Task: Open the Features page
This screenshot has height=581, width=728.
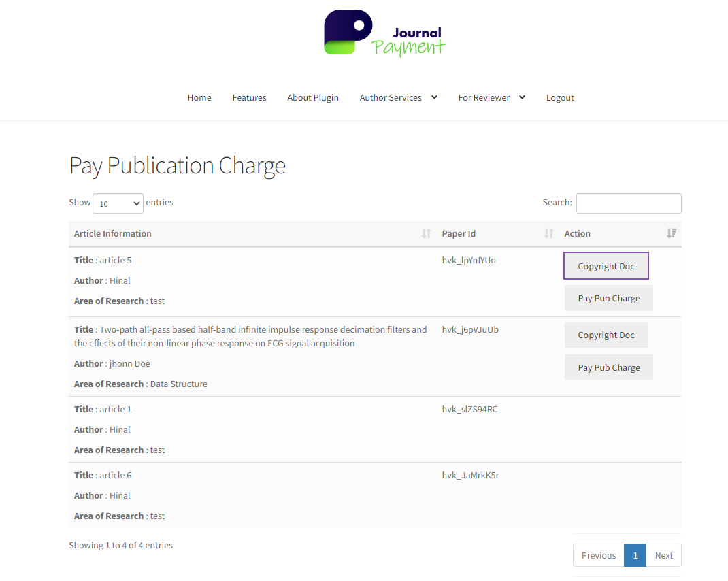Action: (x=249, y=97)
